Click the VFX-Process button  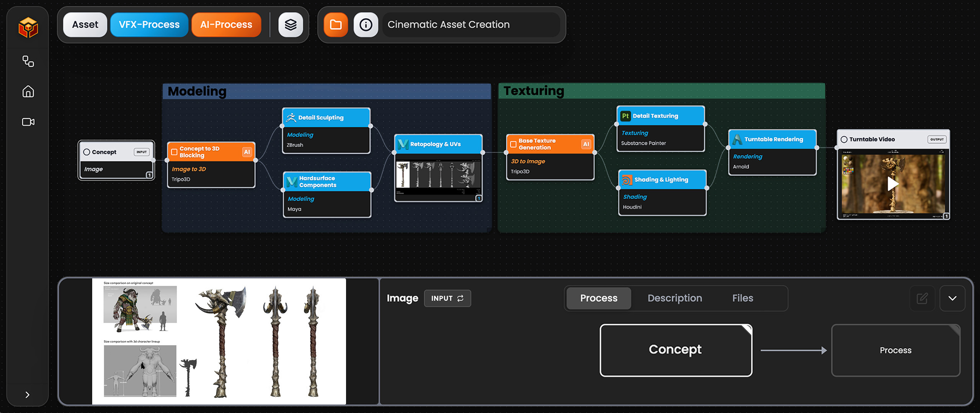149,25
